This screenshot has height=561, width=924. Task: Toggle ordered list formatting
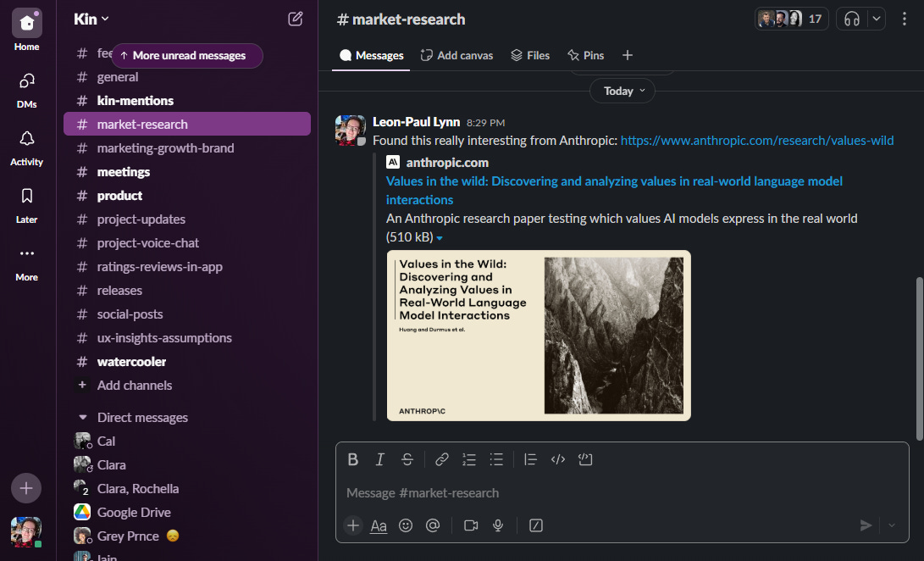pos(469,459)
